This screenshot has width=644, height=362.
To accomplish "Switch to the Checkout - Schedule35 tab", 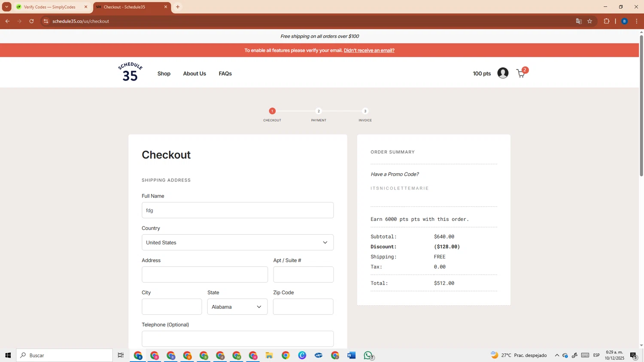I will point(132,7).
